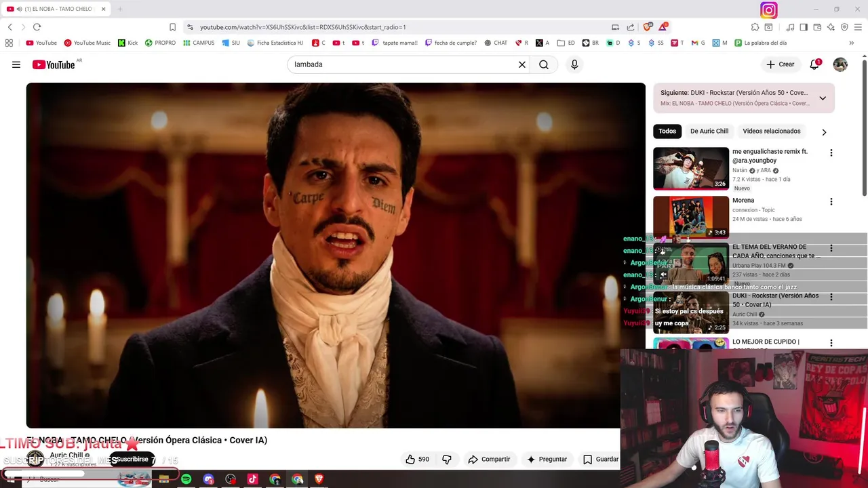The width and height of the screenshot is (868, 488).
Task: Open TikTok from the taskbar
Action: tap(252, 479)
